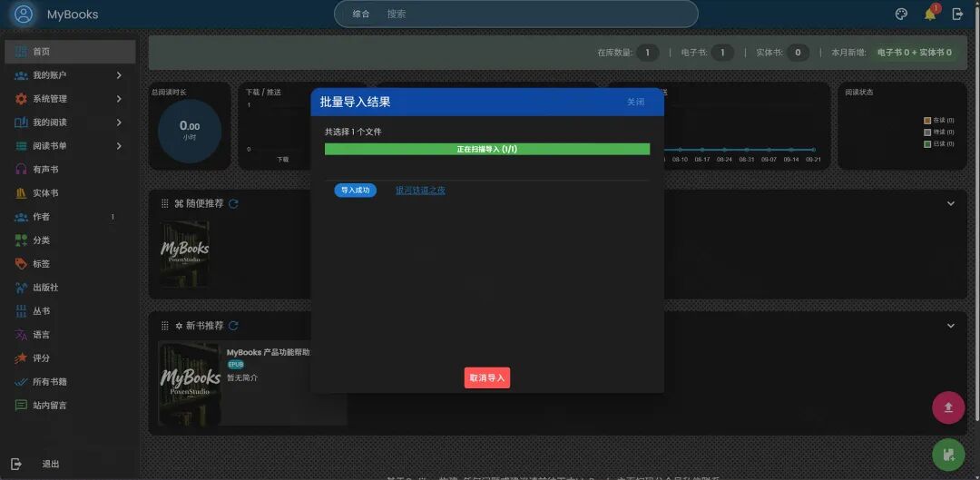
Task: Click the 站内留言 message icon
Action: 21,405
